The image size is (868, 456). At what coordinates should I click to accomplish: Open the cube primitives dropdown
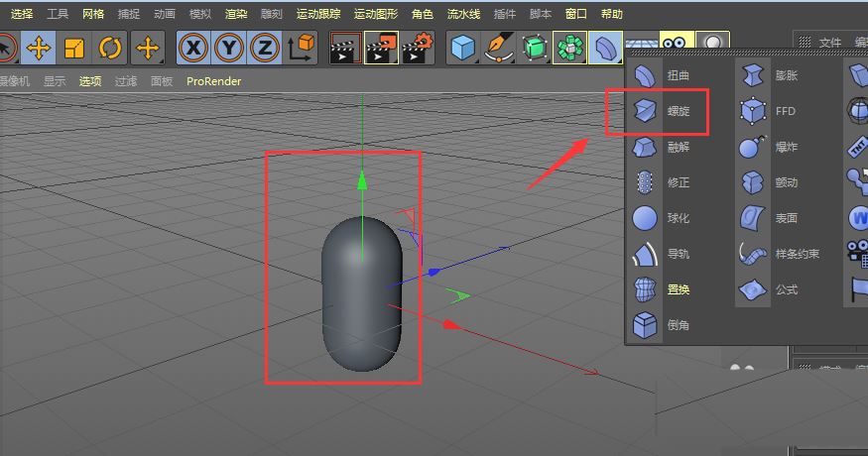point(463,49)
